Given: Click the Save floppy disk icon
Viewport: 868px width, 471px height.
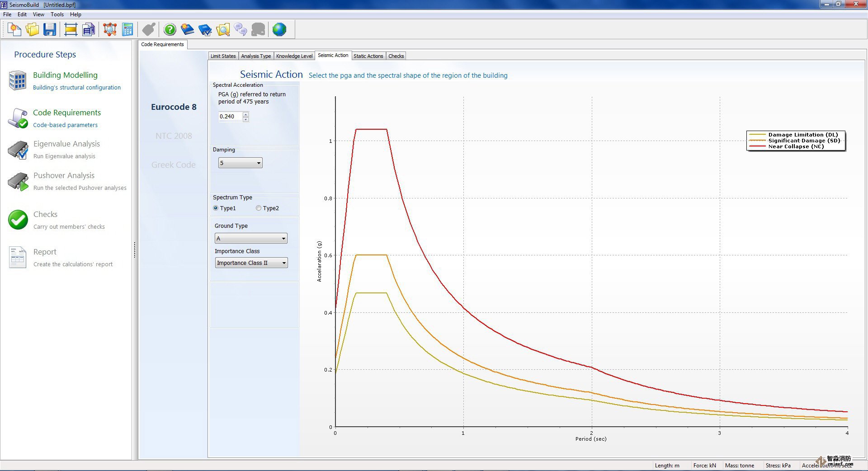Looking at the screenshot, I should click(50, 30).
